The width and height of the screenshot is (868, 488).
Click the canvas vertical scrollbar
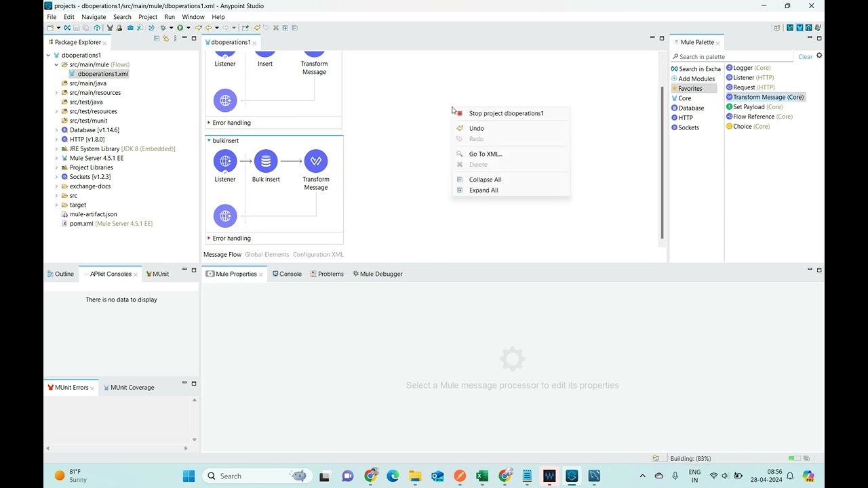coord(663,163)
